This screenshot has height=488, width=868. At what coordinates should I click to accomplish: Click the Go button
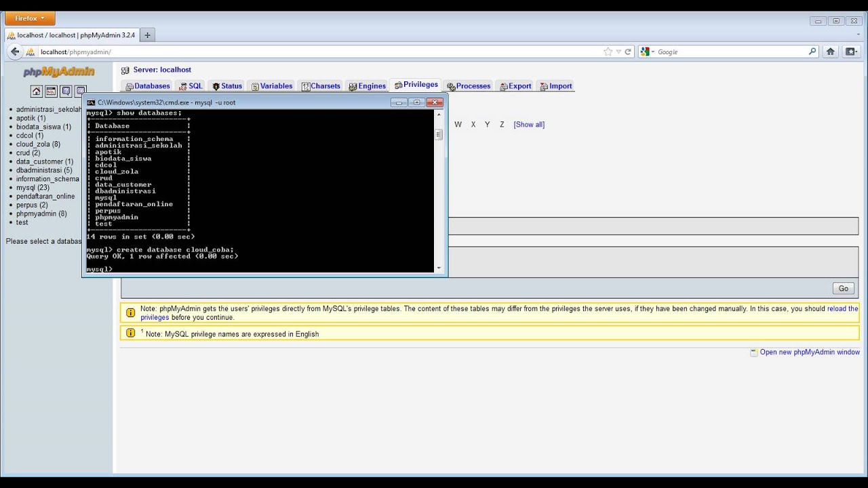click(843, 289)
